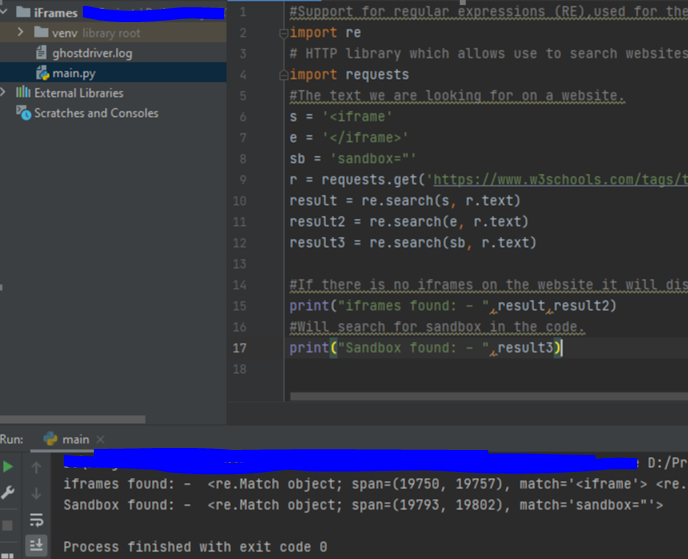Click the '<iframe' string on line 6
Screen dimensions: 688x559
click(357, 117)
